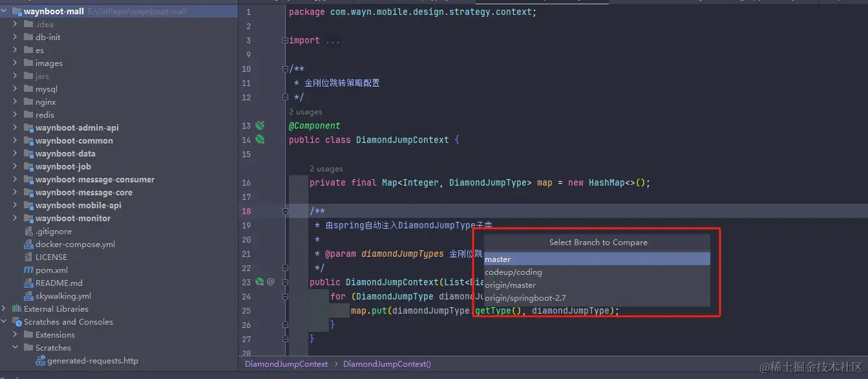This screenshot has height=379, width=868.
Task: Click line number 25 in the gutter
Action: pos(246,310)
